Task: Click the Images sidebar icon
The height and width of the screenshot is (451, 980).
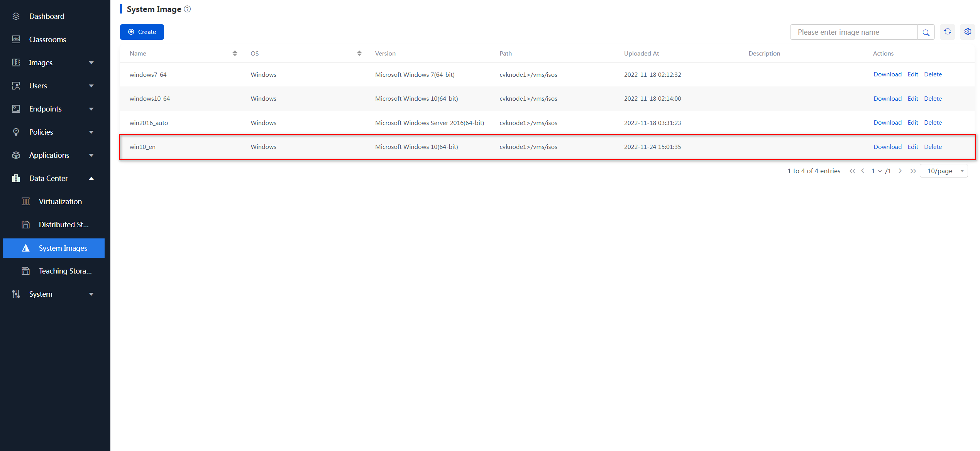Action: click(16, 62)
